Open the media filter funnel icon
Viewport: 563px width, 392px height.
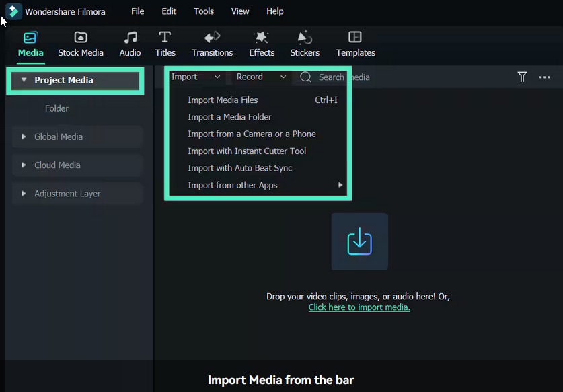point(522,77)
